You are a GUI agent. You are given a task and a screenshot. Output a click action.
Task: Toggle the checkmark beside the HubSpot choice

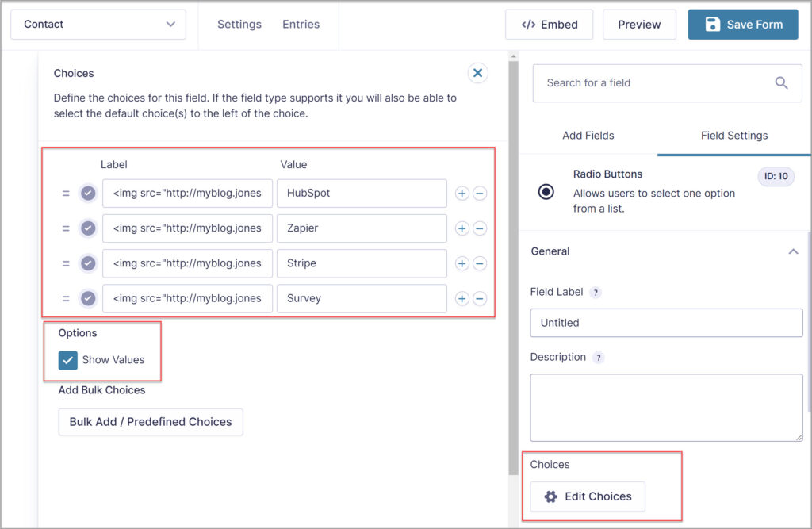tap(88, 193)
